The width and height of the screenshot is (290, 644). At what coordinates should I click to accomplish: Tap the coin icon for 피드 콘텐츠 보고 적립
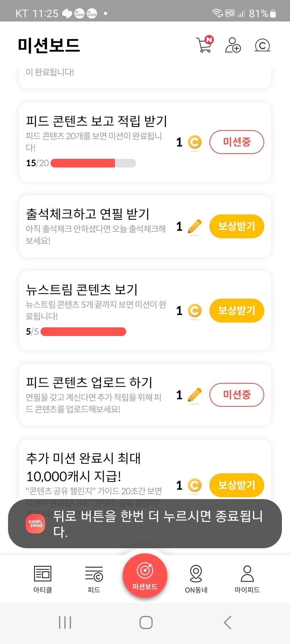195,142
